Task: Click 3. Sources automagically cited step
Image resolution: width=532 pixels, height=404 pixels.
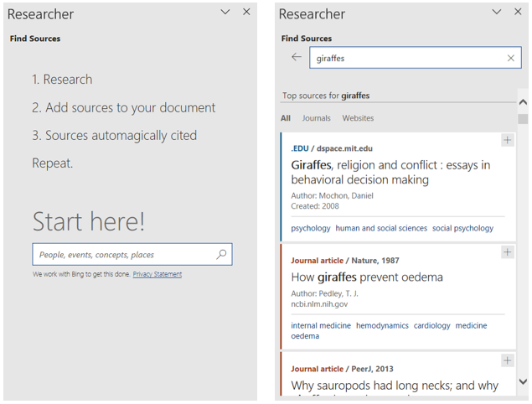Action: click(114, 136)
